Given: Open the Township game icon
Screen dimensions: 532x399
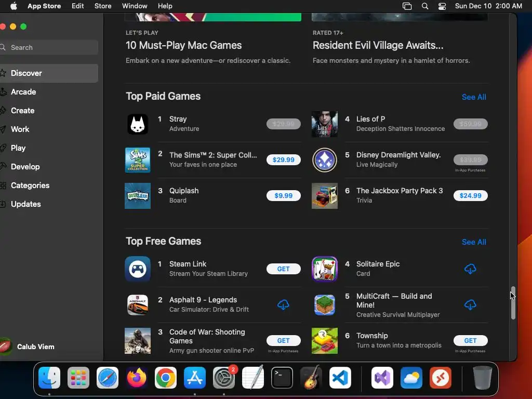Looking at the screenshot, I should [x=324, y=341].
